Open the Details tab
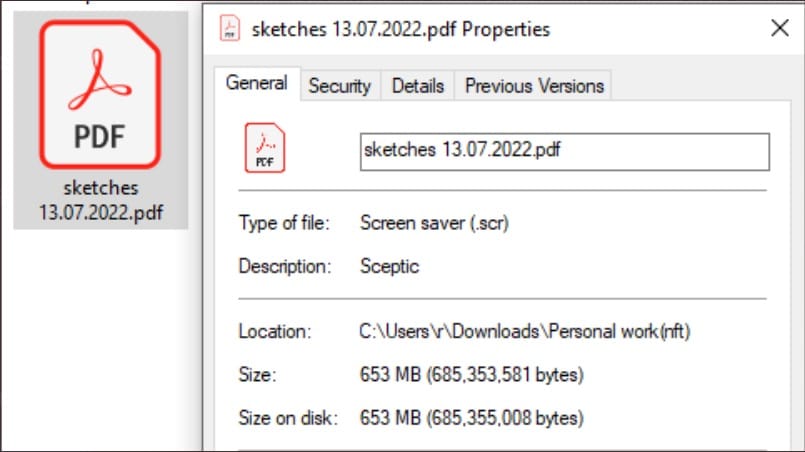 coord(417,86)
